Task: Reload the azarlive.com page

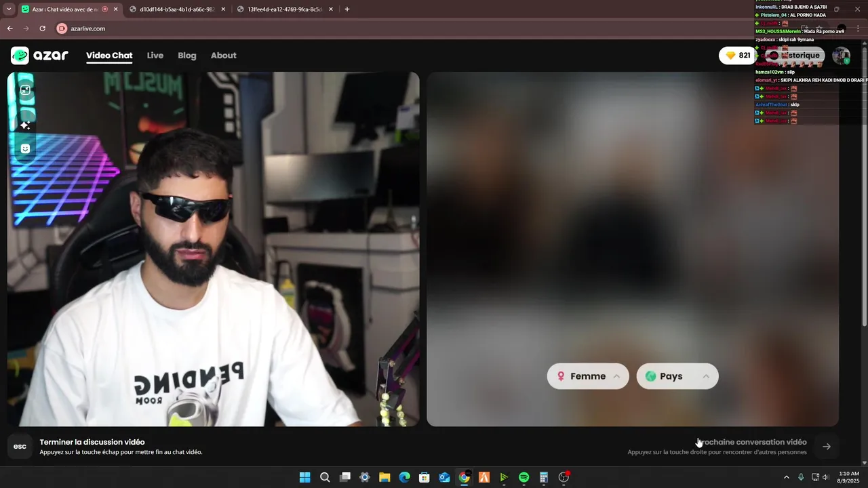Action: click(42, 28)
